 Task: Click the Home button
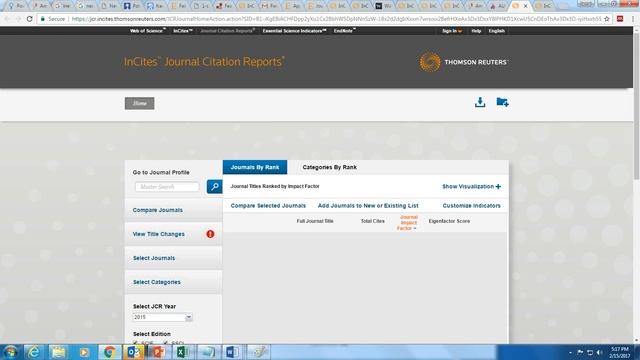140,103
